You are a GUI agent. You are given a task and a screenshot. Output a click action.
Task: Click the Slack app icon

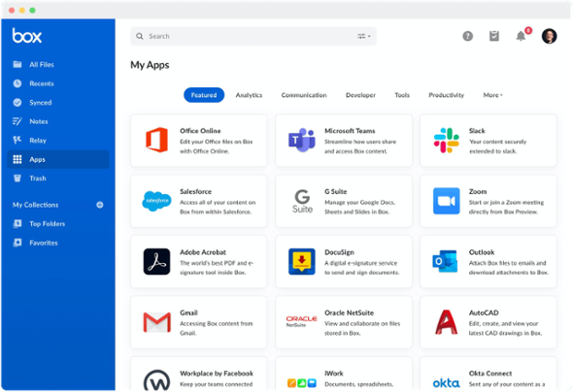(446, 140)
